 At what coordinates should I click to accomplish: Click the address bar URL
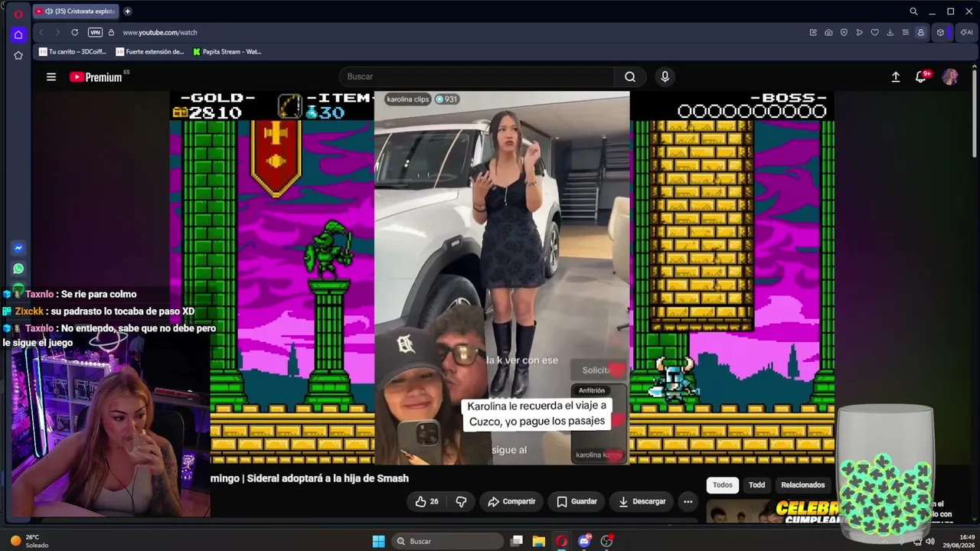click(160, 32)
